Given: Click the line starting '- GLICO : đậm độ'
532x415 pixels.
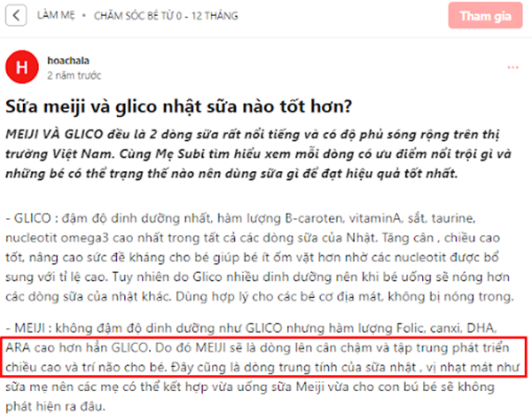Looking at the screenshot, I should pyautogui.click(x=240, y=218).
